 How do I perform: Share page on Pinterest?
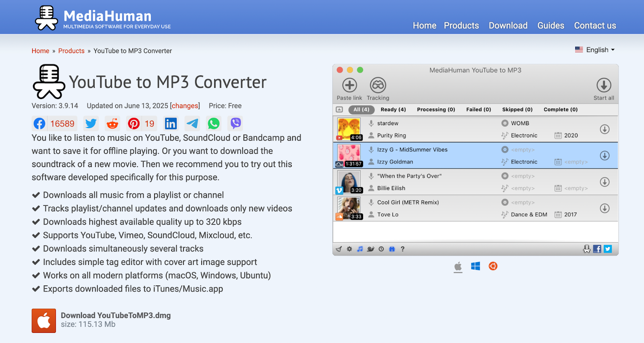[x=134, y=124]
